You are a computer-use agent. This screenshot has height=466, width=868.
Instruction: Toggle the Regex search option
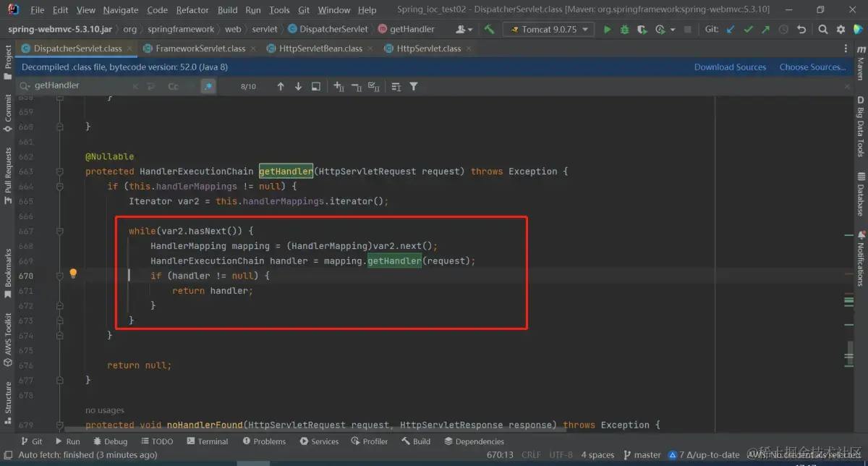208,86
